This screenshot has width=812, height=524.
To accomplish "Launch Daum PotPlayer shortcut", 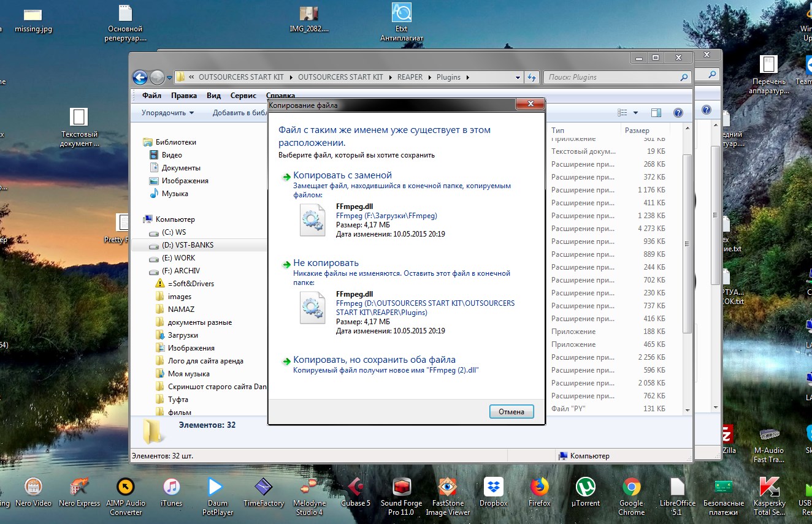I will point(216,496).
